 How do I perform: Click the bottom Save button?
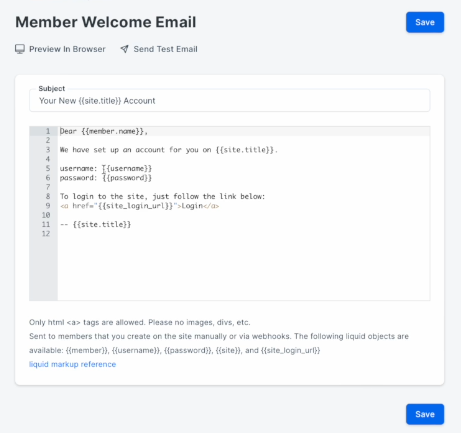425,414
